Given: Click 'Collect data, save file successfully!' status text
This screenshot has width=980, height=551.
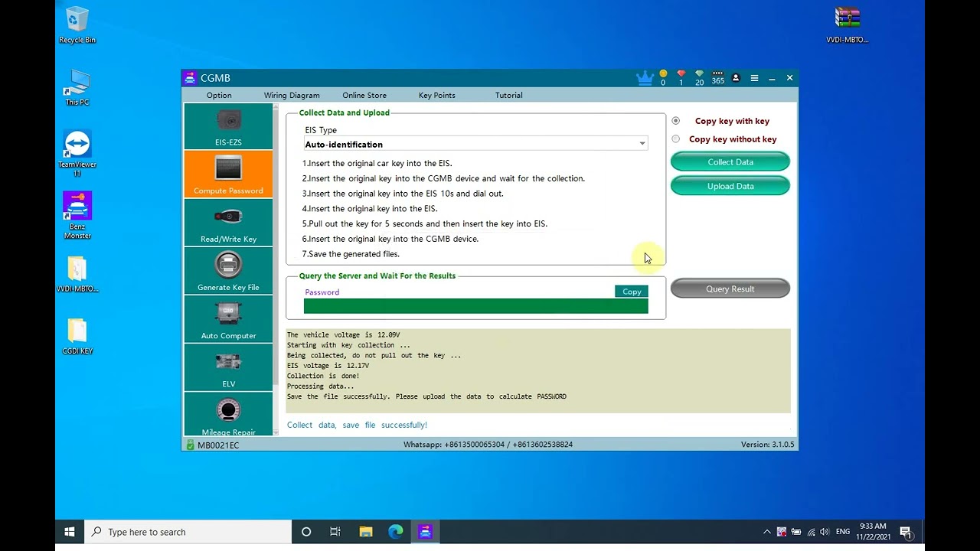Looking at the screenshot, I should (x=357, y=425).
